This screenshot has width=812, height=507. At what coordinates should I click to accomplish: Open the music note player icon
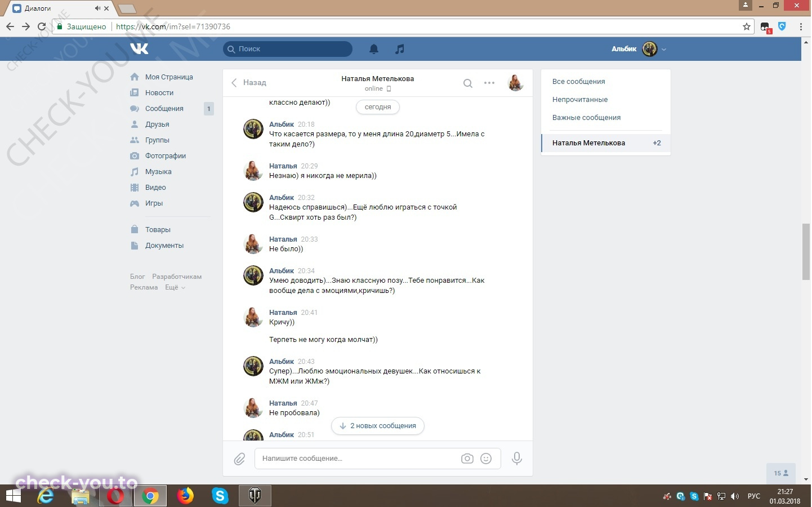pyautogui.click(x=400, y=49)
